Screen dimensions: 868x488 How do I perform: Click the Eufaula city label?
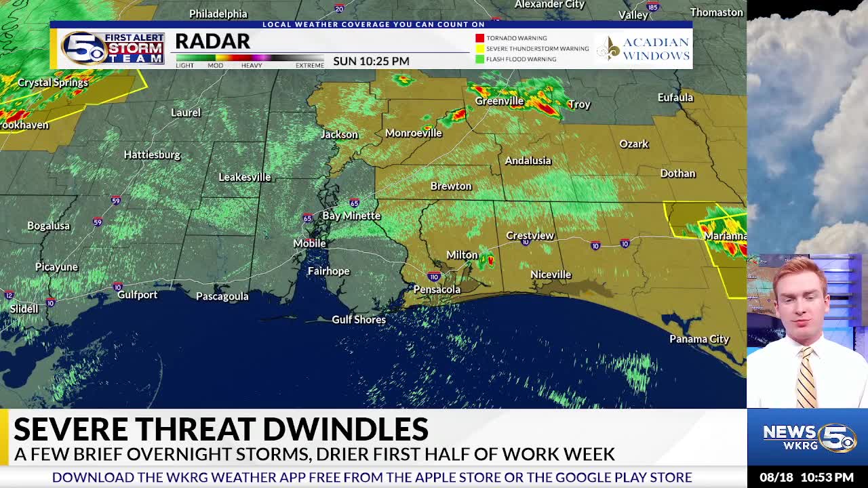pyautogui.click(x=675, y=98)
